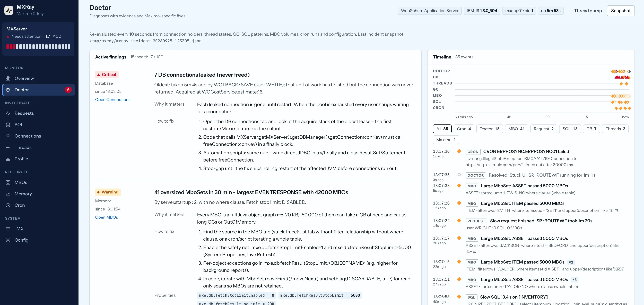Click the Snapshot button
Viewport: 644px width, 305px height.
[x=621, y=11]
